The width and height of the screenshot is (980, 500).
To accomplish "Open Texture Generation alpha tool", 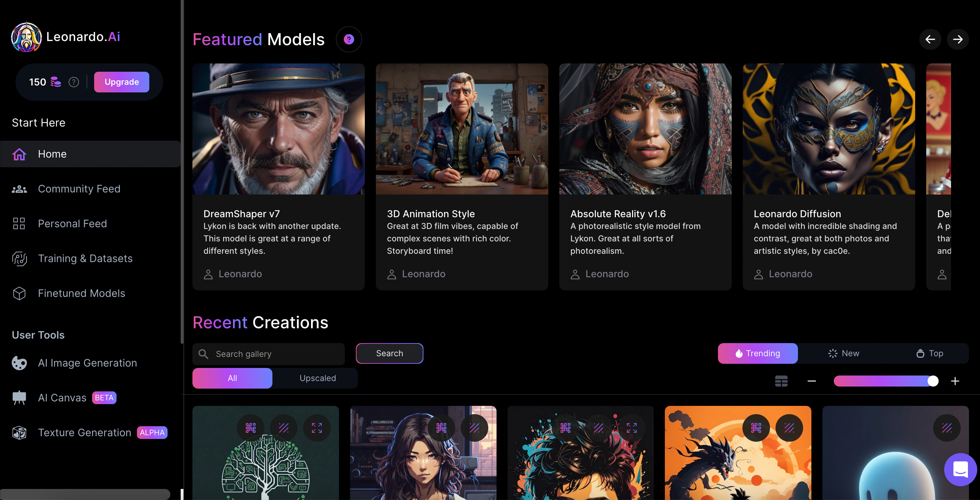I will point(90,432).
